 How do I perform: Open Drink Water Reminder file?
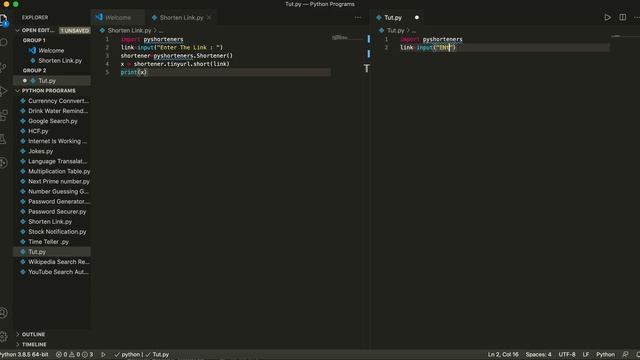52,111
